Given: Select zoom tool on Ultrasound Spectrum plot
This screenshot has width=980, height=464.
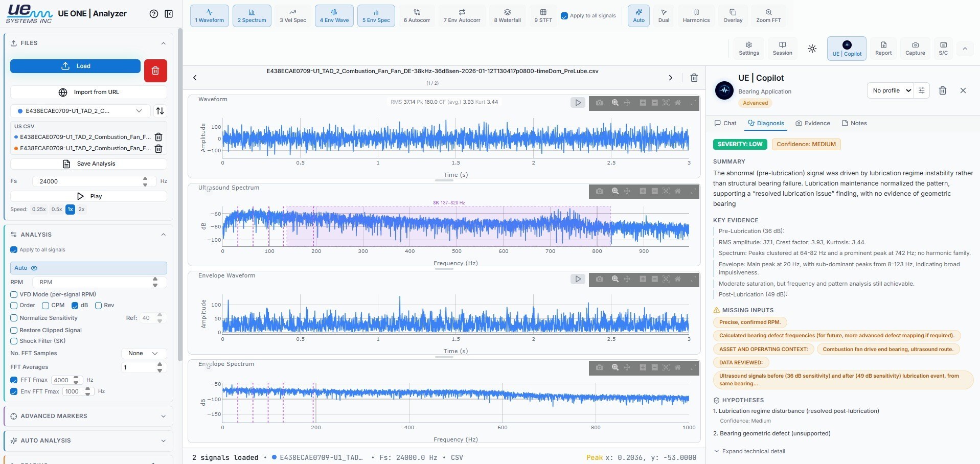Looking at the screenshot, I should [615, 191].
